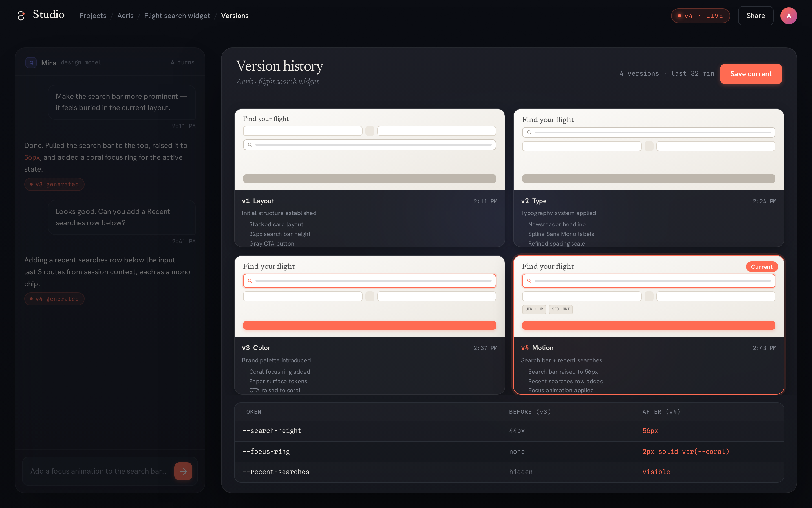Click the gray CTA bar in v1
The image size is (812, 508).
coord(369,179)
